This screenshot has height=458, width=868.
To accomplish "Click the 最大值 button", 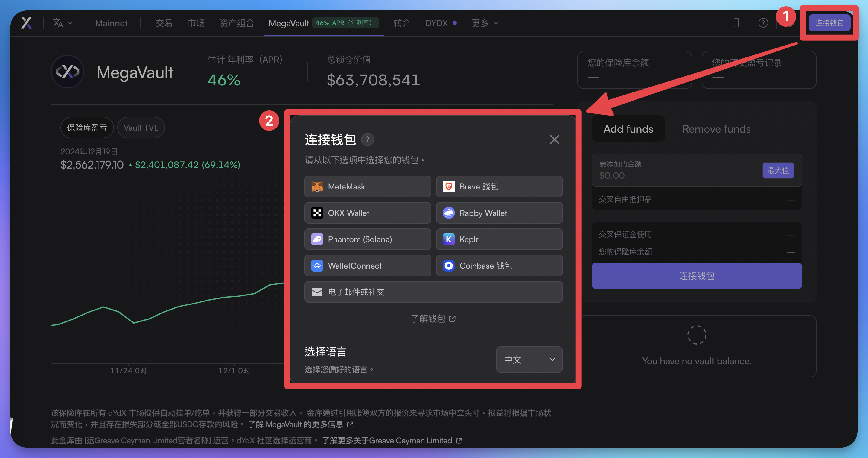I will click(x=778, y=170).
